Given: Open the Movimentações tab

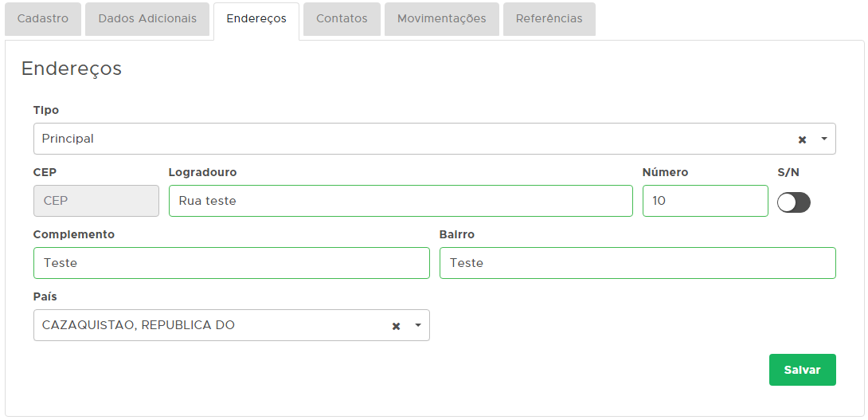Looking at the screenshot, I should click(441, 18).
